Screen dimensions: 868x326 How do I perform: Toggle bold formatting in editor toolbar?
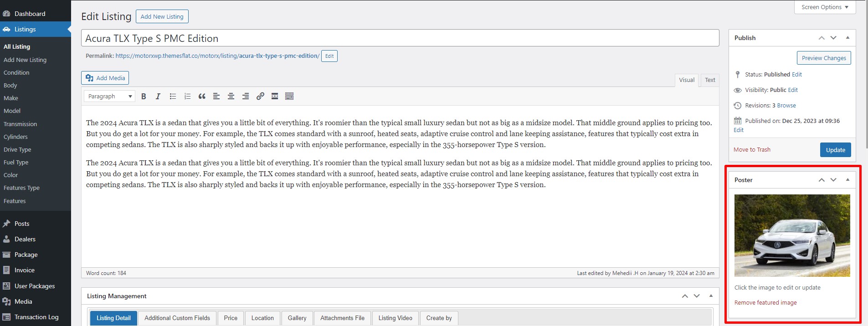(x=144, y=96)
